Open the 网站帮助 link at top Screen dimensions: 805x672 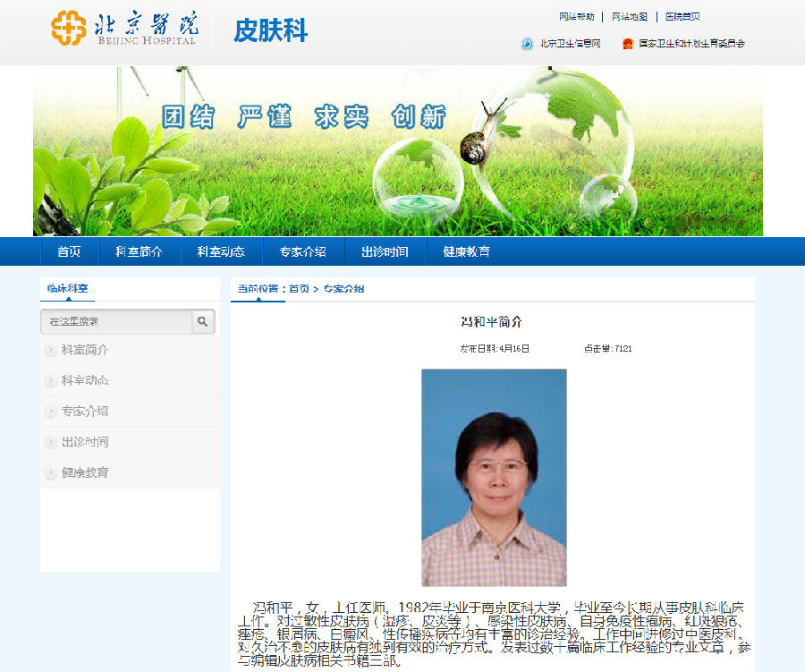point(576,17)
